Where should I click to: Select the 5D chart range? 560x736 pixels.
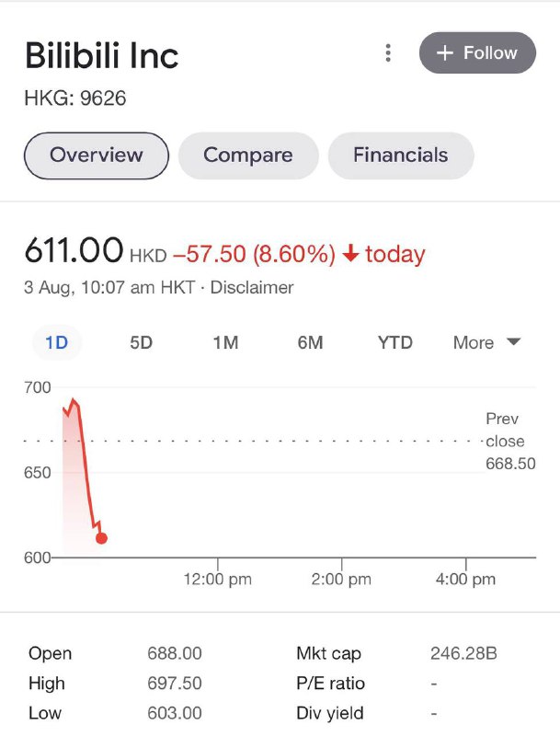[142, 341]
